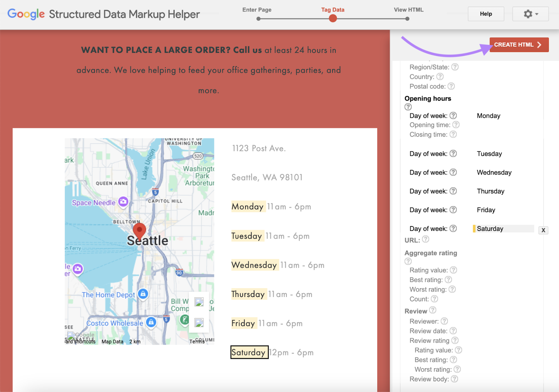The width and height of the screenshot is (559, 392).
Task: Click the help icon next to URL
Action: pos(425,239)
